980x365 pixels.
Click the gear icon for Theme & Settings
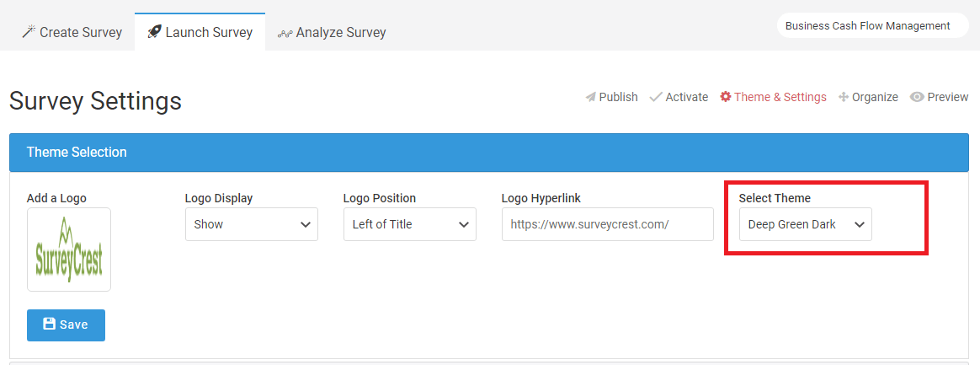725,97
